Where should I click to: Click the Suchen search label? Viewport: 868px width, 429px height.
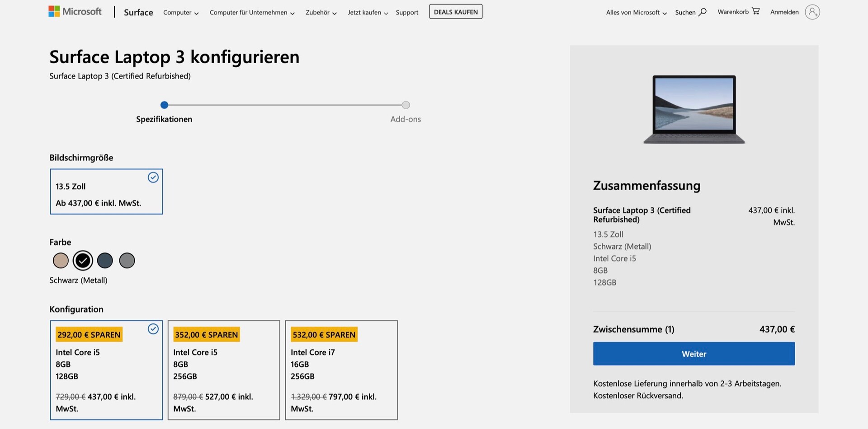tap(685, 13)
